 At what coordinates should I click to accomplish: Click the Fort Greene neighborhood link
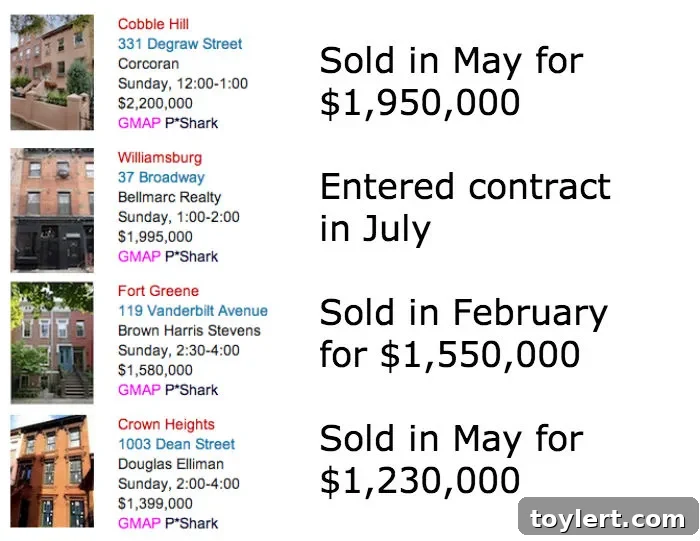pos(158,291)
